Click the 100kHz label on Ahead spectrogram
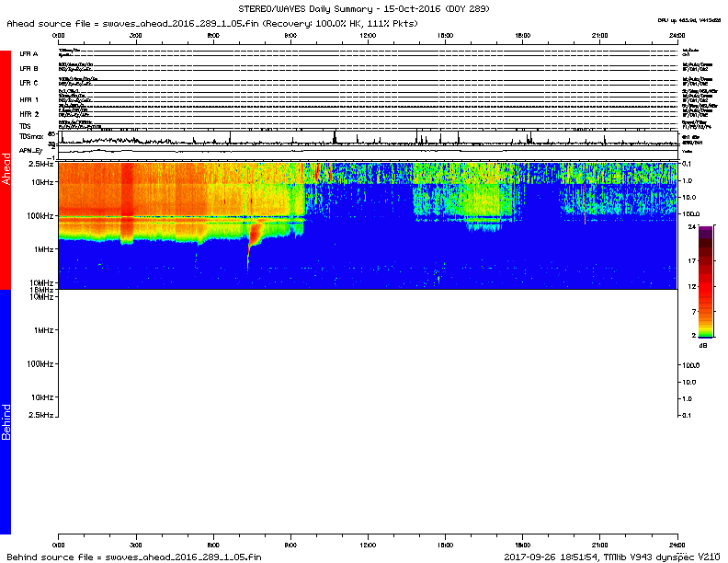 pyautogui.click(x=39, y=215)
